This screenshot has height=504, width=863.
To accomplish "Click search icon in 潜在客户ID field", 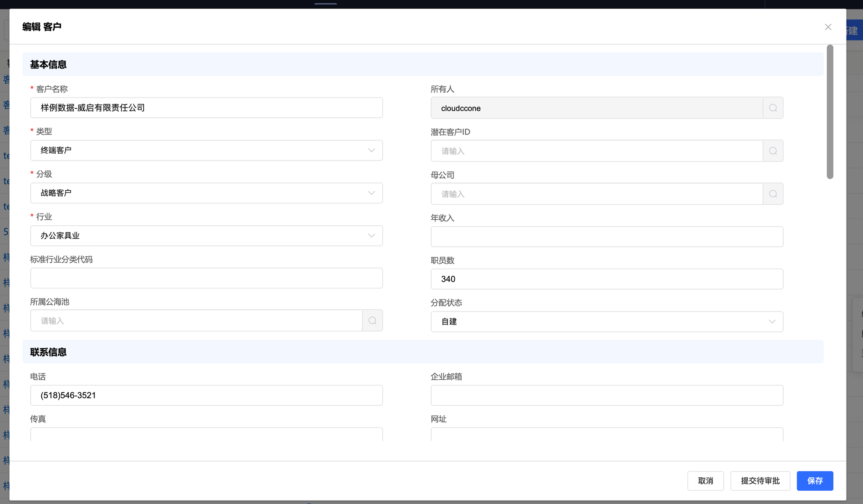I will pos(773,151).
